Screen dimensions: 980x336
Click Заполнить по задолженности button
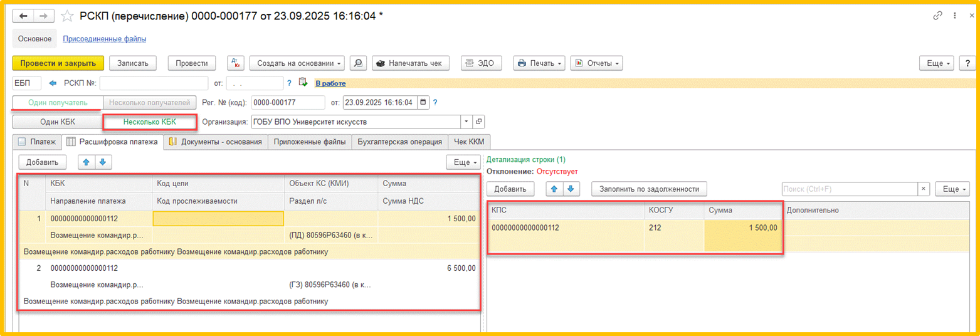tap(650, 189)
